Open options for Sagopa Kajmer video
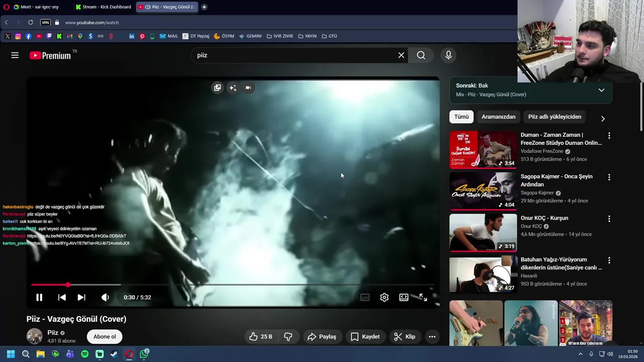Viewport: 644px width, 362px height. 609,177
